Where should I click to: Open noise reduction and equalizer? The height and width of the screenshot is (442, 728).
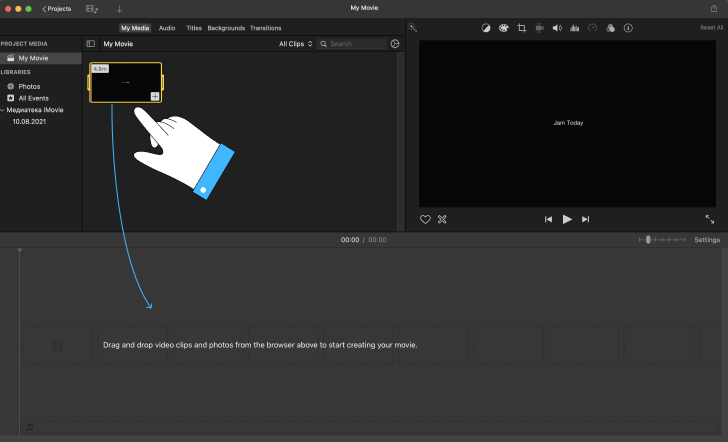pyautogui.click(x=575, y=28)
